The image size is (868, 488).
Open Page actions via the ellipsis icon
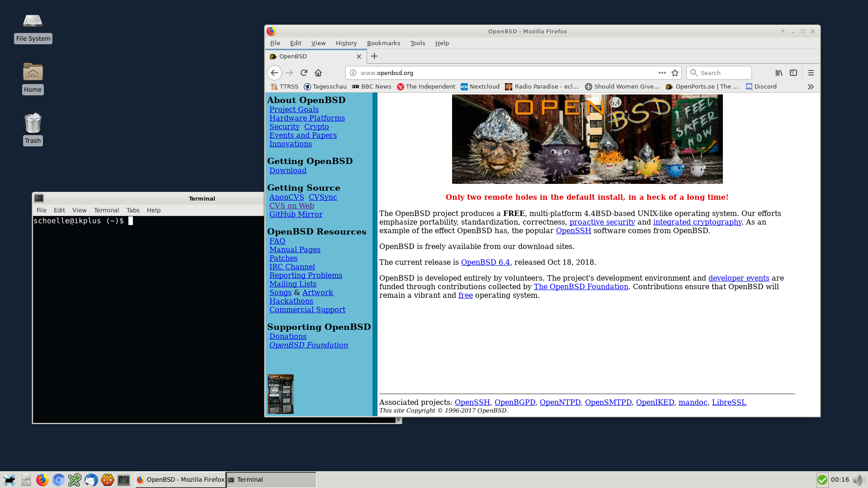coord(662,73)
